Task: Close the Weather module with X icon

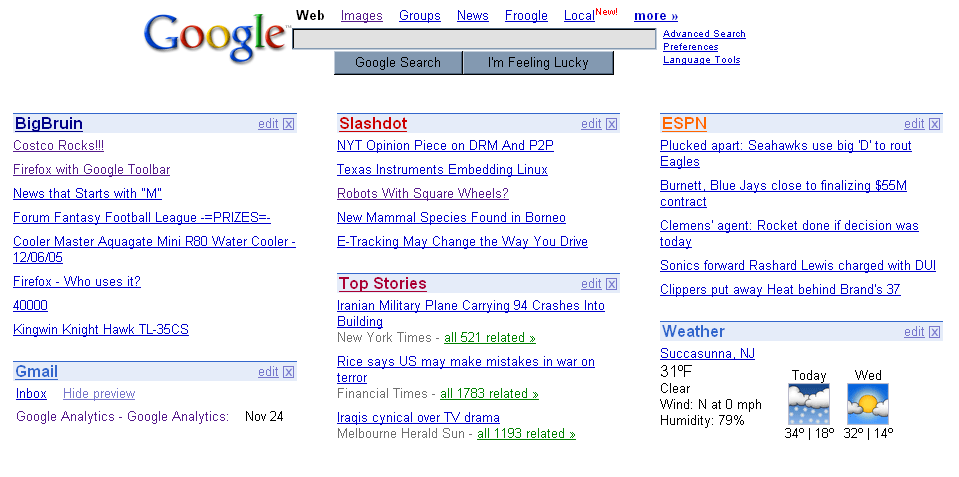Action: tap(935, 332)
